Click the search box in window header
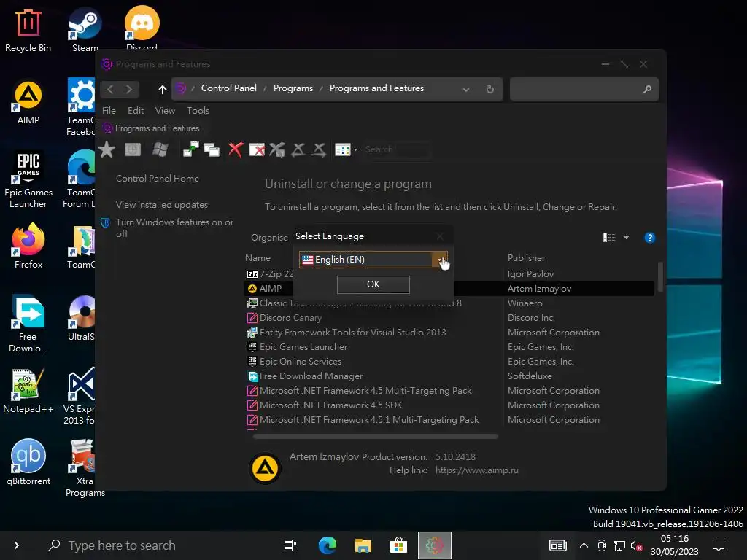 point(584,89)
